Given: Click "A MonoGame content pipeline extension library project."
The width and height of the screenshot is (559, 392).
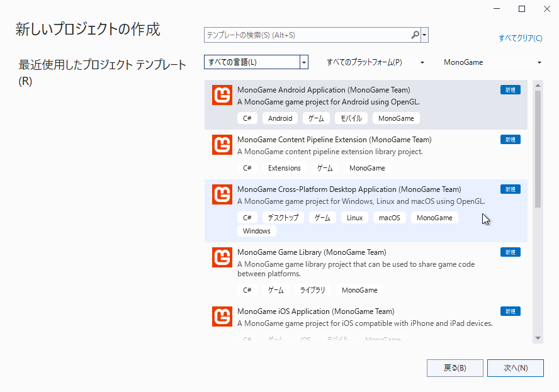Looking at the screenshot, I should (330, 152).
